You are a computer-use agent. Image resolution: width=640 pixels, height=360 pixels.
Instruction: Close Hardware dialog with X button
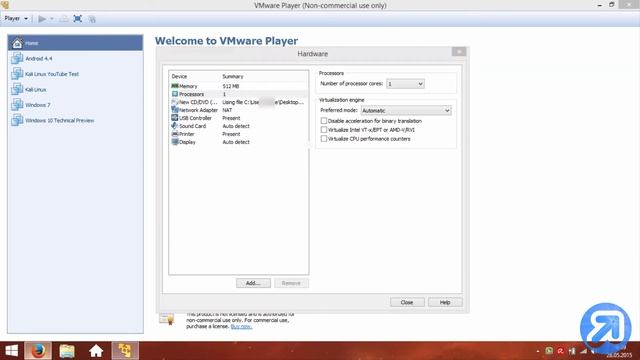pos(459,52)
